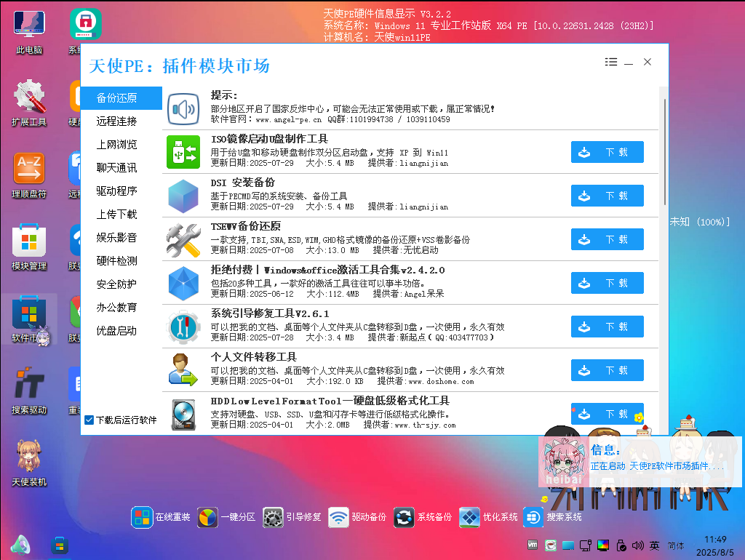
Task: Download the TSEWY备份还原 plugin
Action: tap(607, 239)
